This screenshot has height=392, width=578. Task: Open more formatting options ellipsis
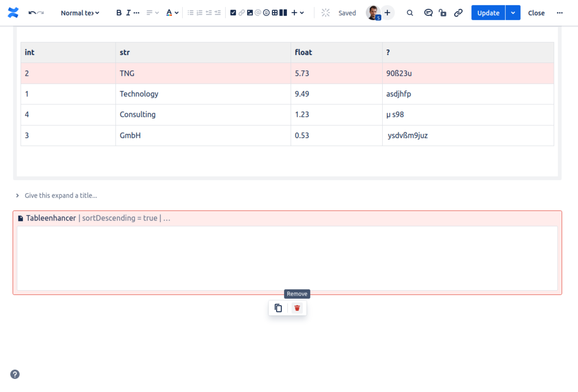(136, 13)
